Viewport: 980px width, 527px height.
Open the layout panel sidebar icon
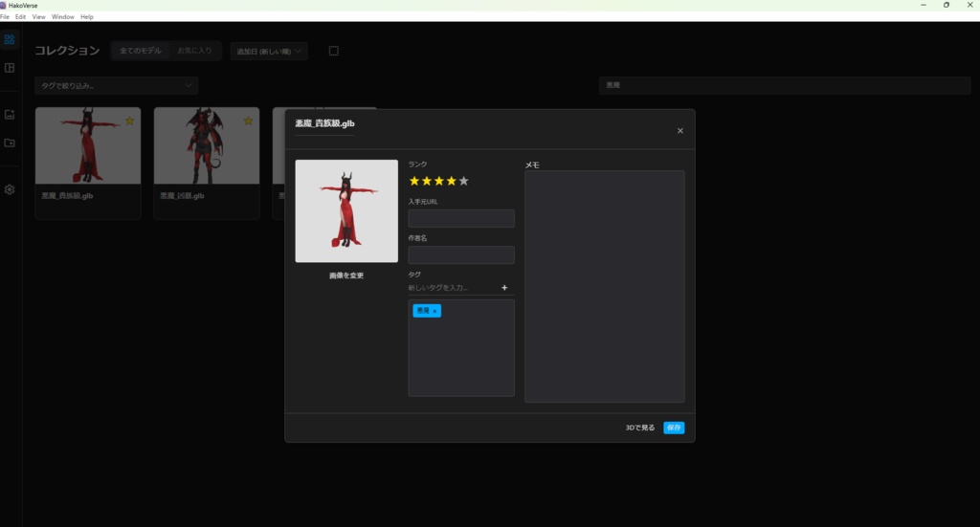[10, 68]
